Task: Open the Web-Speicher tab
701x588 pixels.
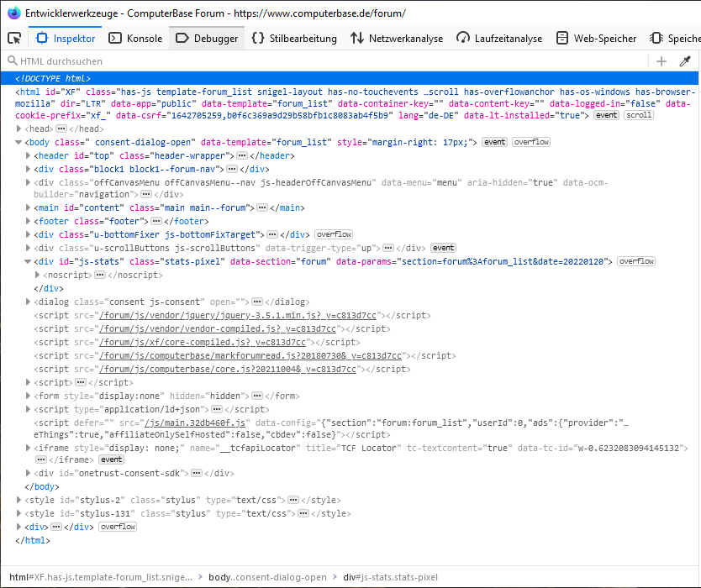Action: (597, 38)
